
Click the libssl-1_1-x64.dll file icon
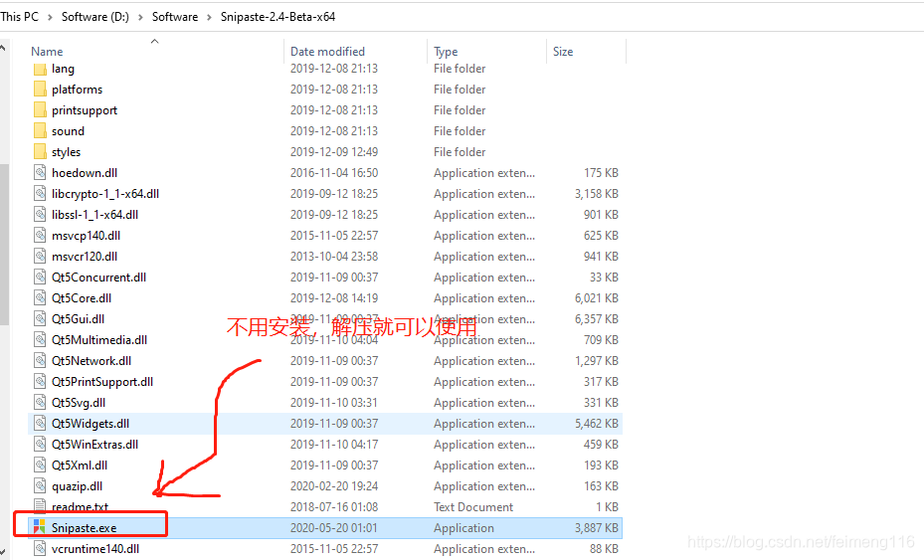point(40,215)
